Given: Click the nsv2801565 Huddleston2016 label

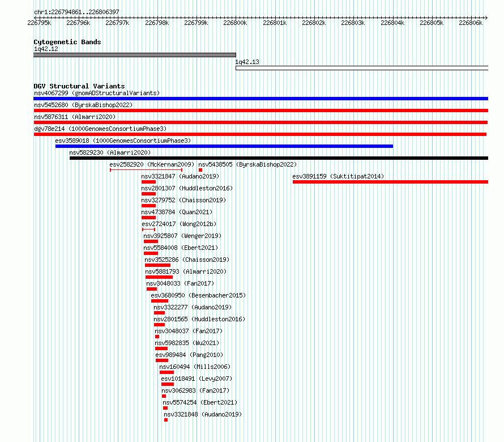Looking at the screenshot, I should tap(199, 319).
